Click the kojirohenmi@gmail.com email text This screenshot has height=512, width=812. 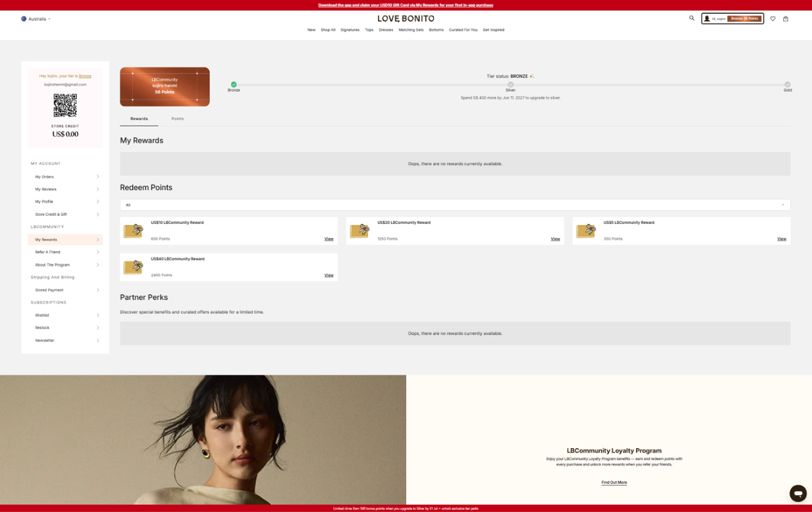pos(65,84)
